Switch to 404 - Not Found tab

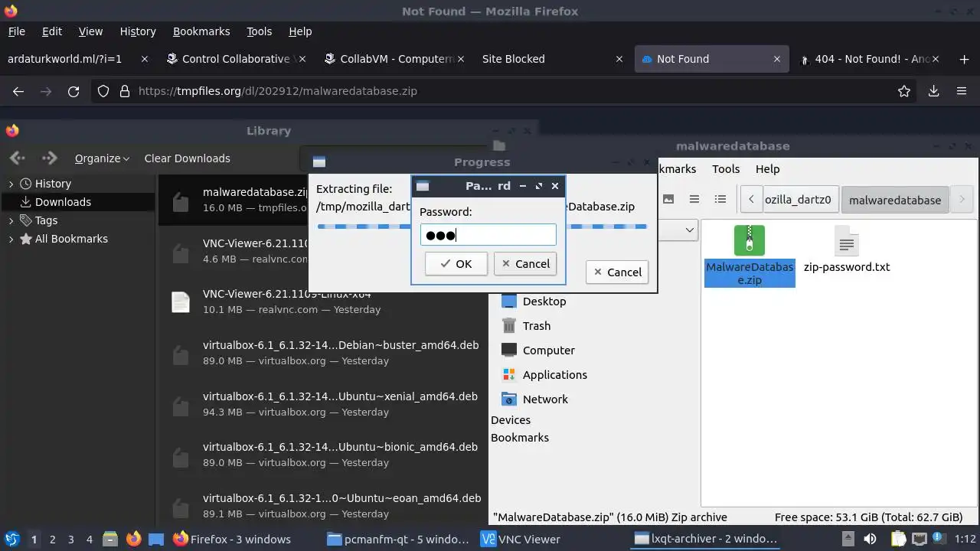tap(869, 59)
